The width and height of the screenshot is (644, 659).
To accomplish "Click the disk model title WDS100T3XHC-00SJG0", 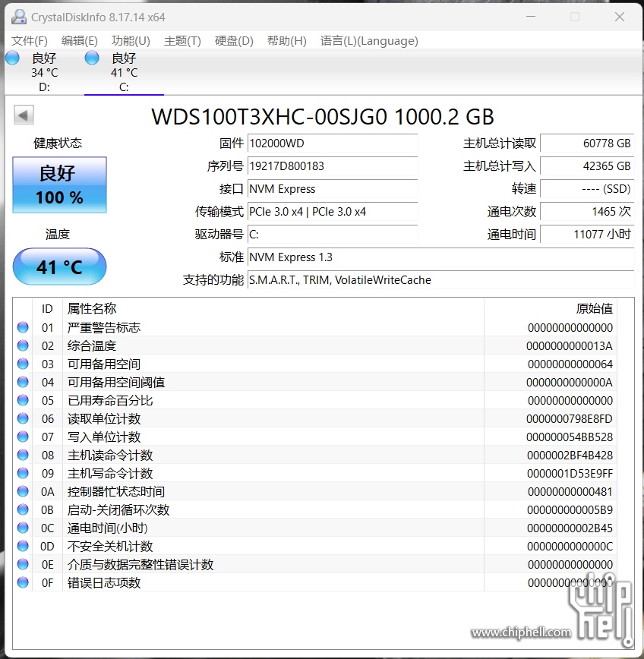I will coord(269,116).
